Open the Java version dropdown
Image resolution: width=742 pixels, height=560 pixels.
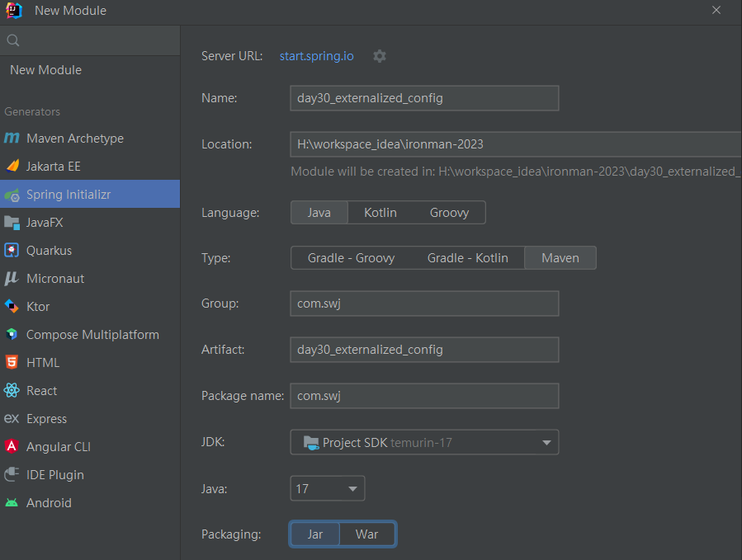click(328, 488)
